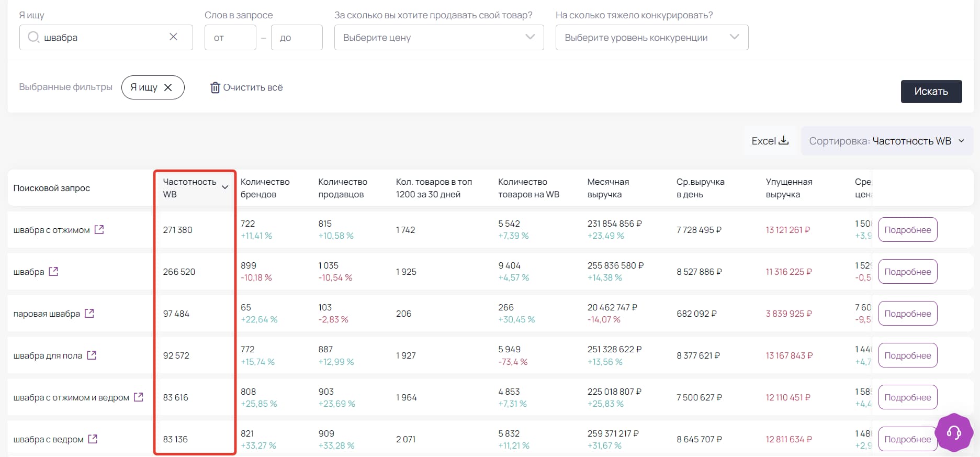
Task: Click daily revenue 8 527 886 ₽
Action: 699,272
